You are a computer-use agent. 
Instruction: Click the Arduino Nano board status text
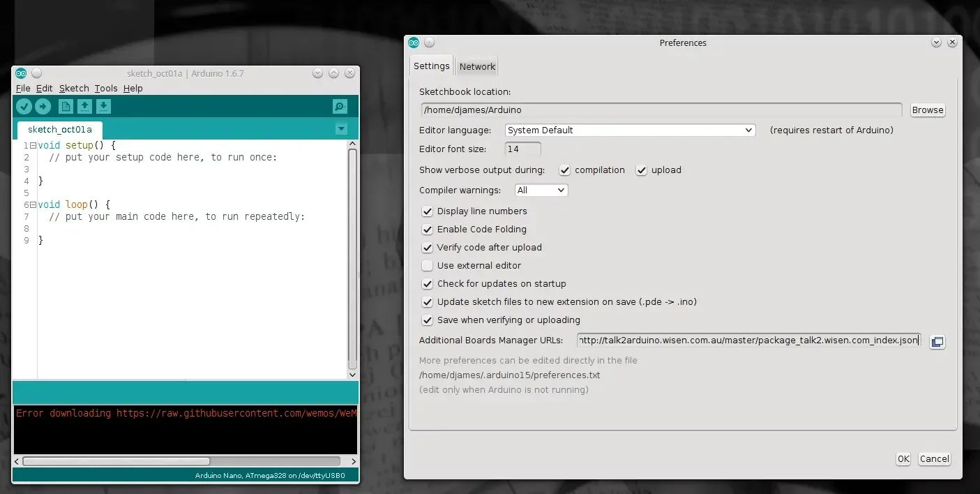(269, 476)
